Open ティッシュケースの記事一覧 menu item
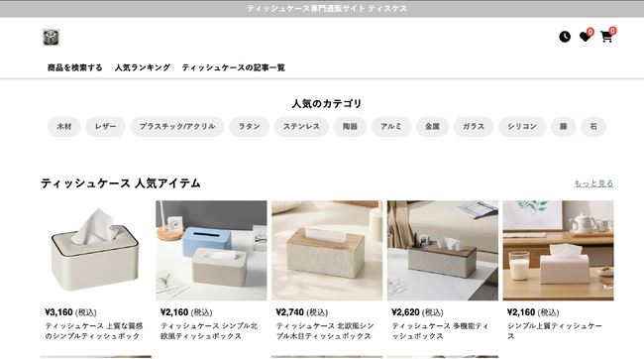Screen dimensions: 644x359 [x=233, y=67]
